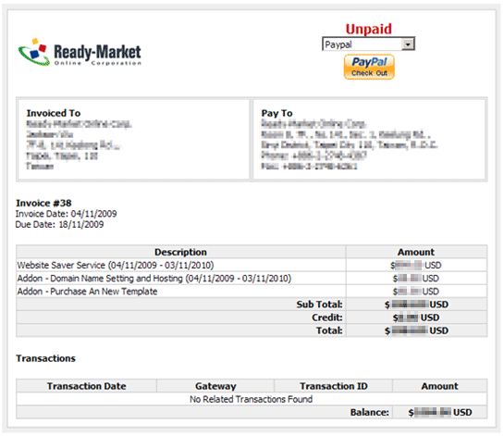Click the Total label

tap(329, 330)
